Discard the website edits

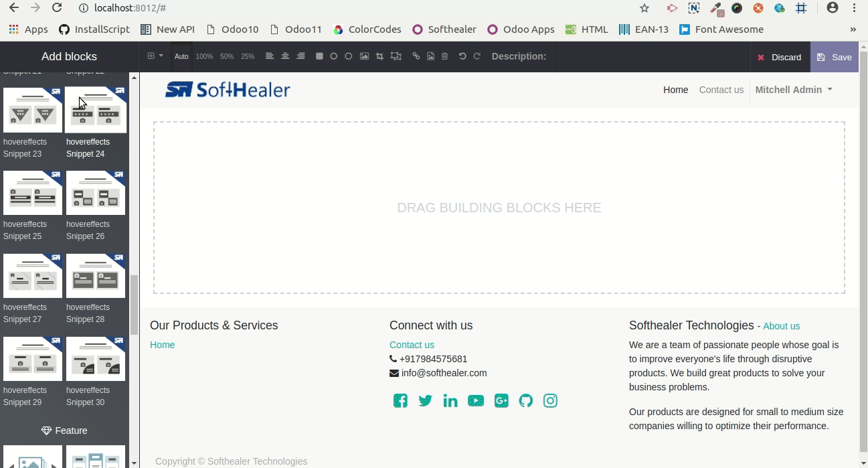click(x=780, y=57)
